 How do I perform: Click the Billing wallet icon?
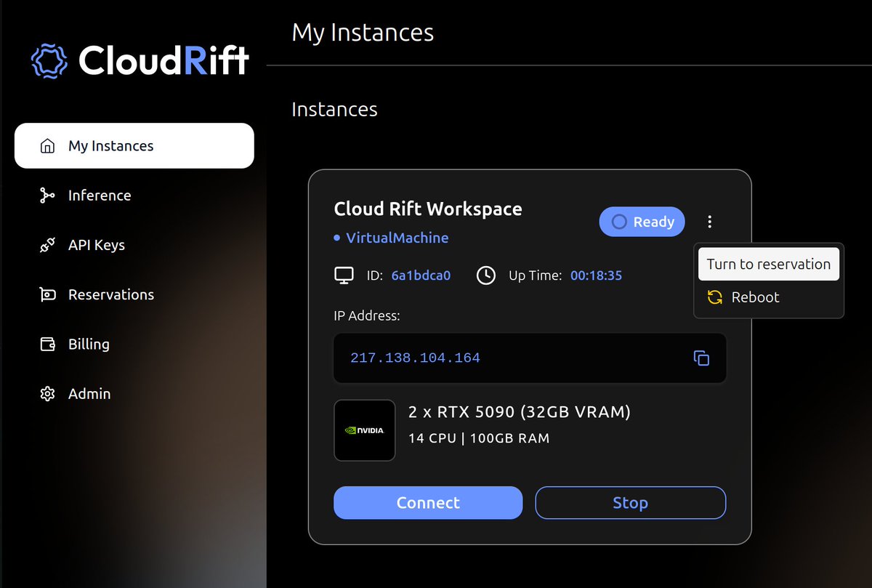47,344
